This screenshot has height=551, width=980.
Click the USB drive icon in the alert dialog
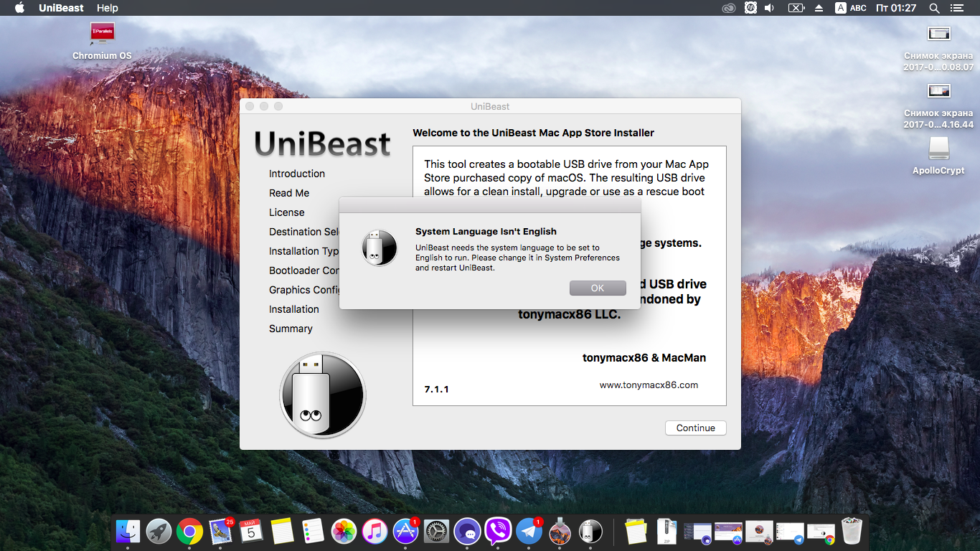coord(379,248)
